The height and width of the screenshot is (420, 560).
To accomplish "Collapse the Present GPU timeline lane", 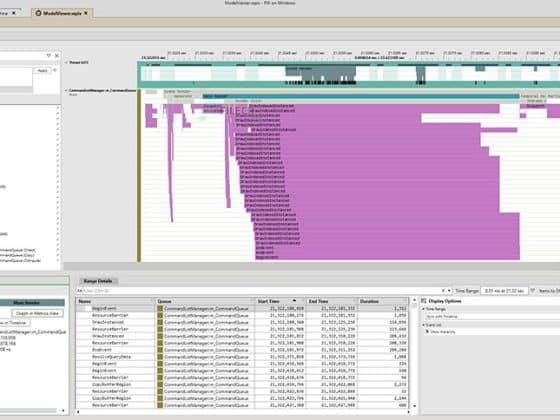I will (66, 62).
